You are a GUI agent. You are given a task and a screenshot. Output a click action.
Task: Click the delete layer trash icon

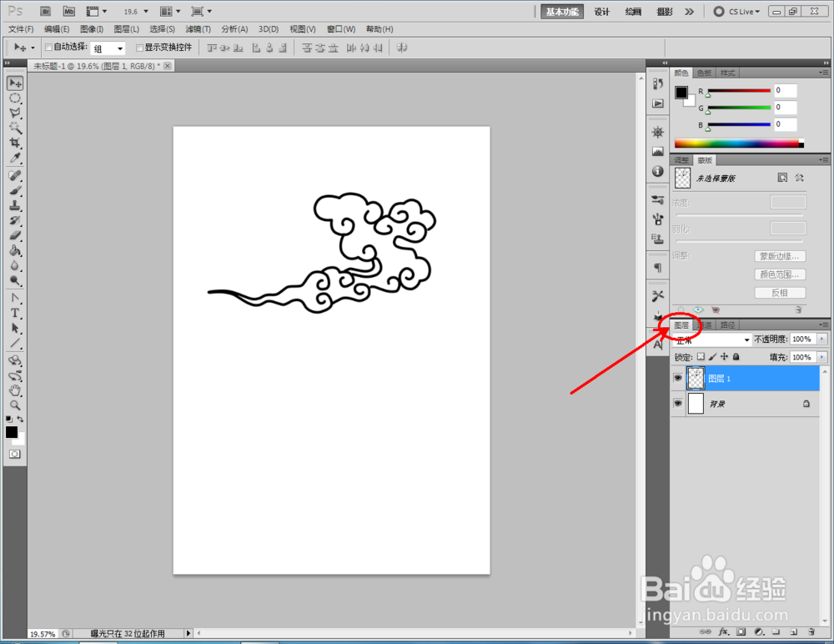click(811, 631)
